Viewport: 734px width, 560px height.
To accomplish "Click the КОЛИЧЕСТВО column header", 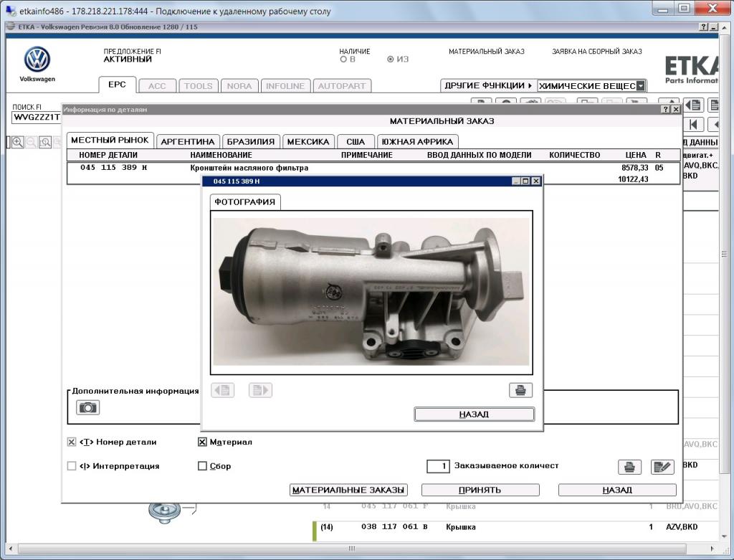I will pyautogui.click(x=574, y=155).
